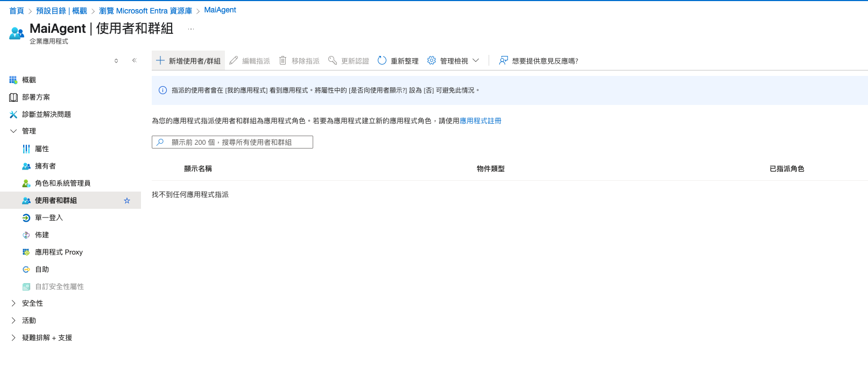868x381 pixels.
Task: Click the 更新認證 key icon
Action: tap(333, 60)
